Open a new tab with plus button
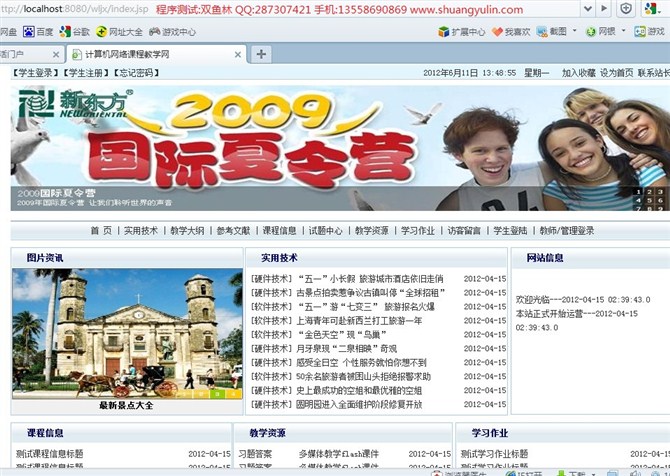This screenshot has width=670, height=476. [261, 54]
